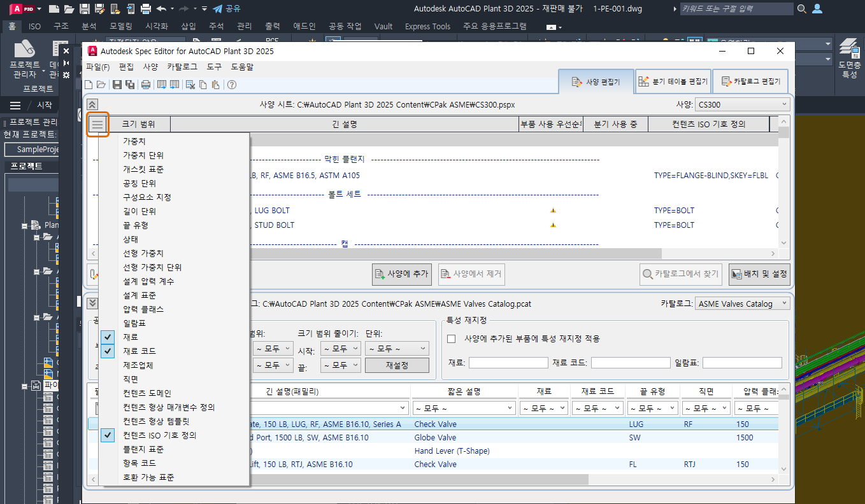Click the AutoCAD search magnifier icon
Viewport: 865px width, 504px height.
point(802,9)
